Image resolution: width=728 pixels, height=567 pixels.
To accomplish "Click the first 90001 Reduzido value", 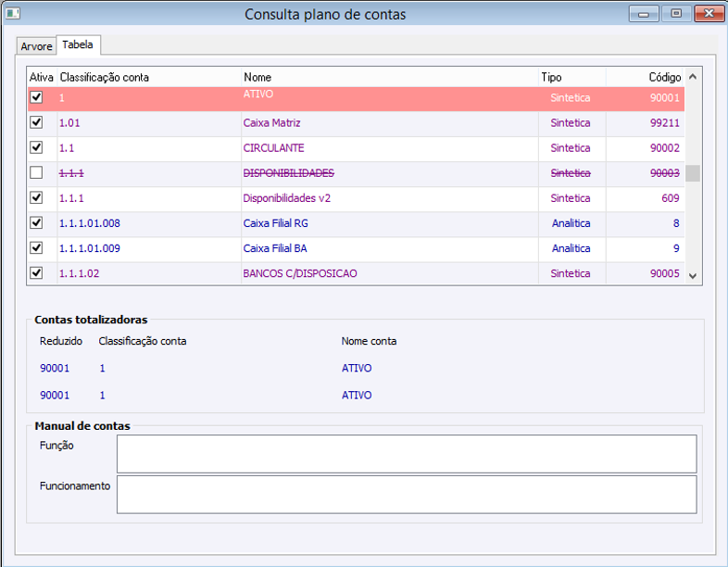I will [x=55, y=368].
